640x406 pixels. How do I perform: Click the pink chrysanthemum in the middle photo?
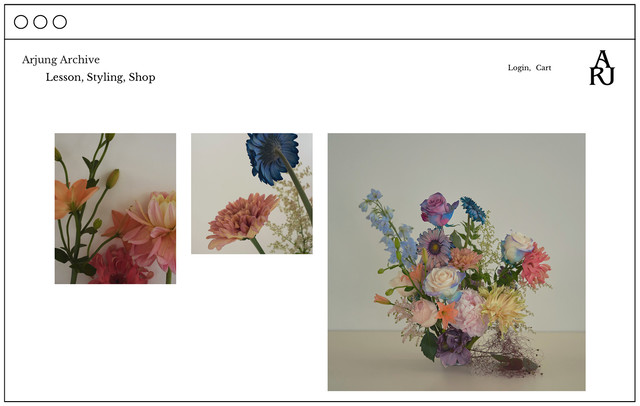pos(242,221)
